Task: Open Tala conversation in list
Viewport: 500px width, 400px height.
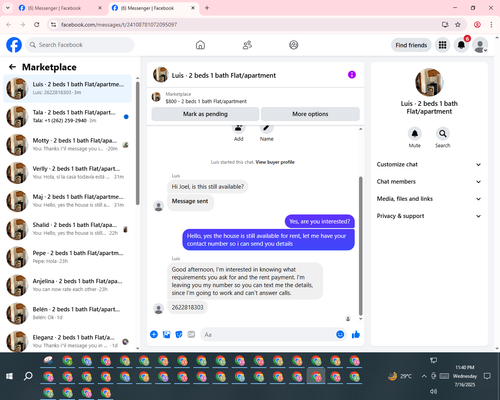Action: 67,117
